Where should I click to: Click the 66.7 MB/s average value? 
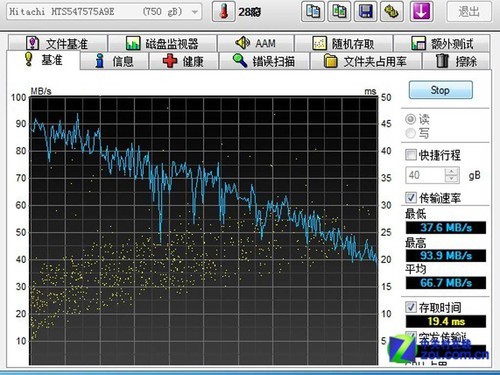[446, 283]
